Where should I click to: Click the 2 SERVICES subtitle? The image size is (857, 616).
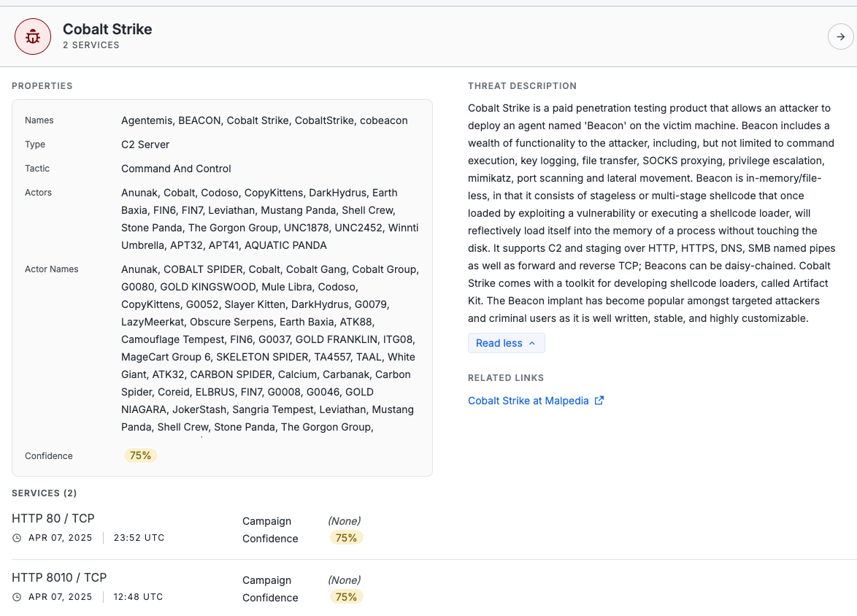click(91, 45)
